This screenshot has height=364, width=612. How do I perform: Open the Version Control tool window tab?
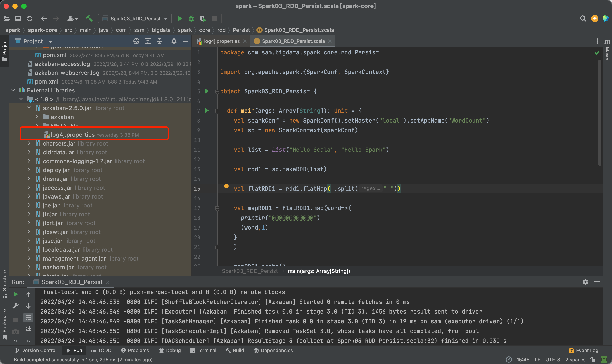[x=36, y=350]
